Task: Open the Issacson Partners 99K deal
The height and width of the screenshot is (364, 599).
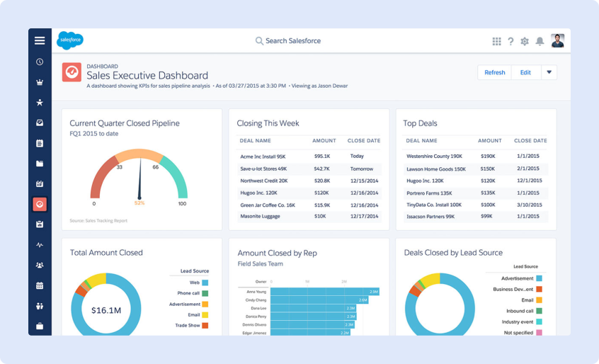Action: coord(430,217)
